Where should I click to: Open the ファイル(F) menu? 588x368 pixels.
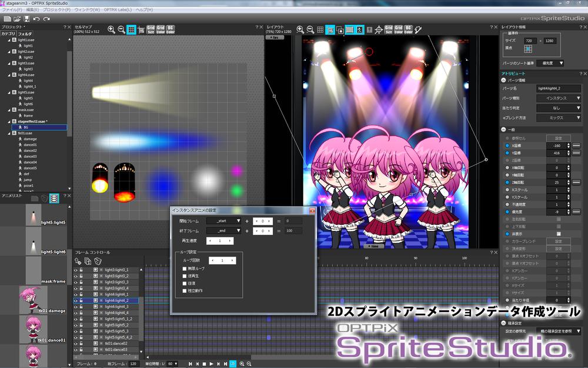[12, 10]
